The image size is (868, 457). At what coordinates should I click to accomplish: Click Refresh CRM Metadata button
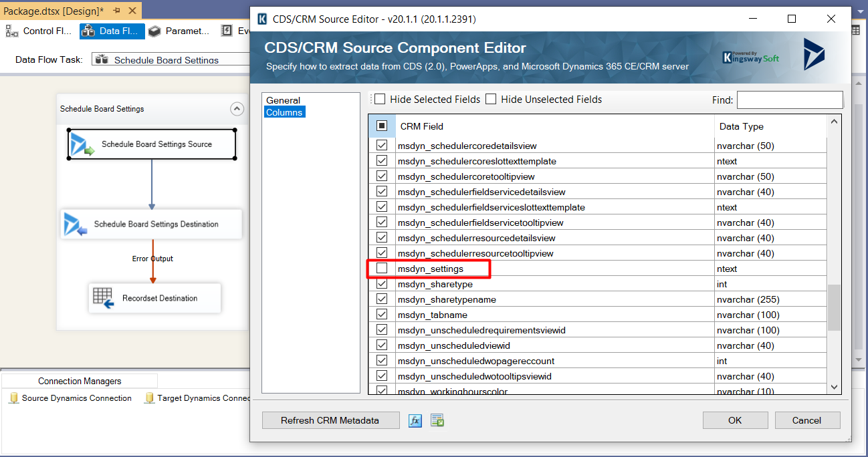(x=330, y=420)
